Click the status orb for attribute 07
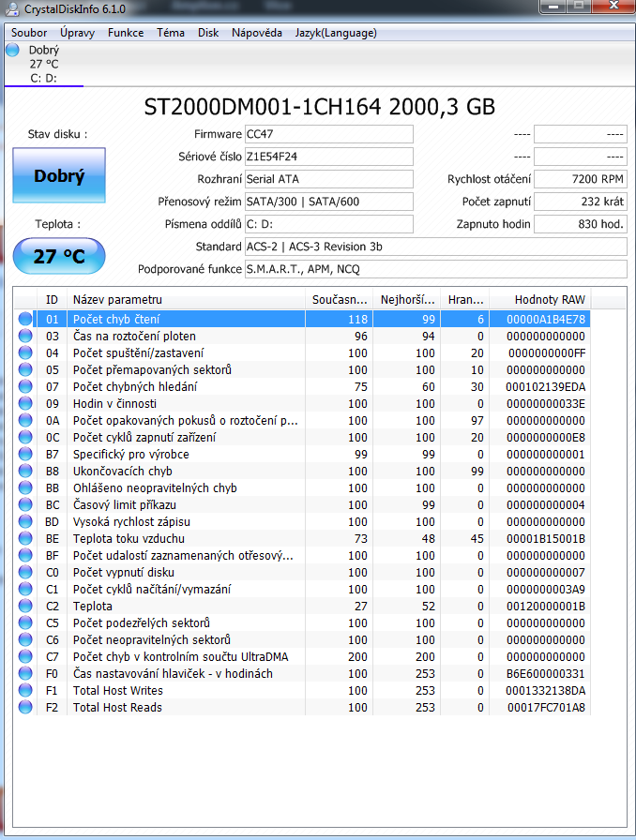The height and width of the screenshot is (840, 636). pyautogui.click(x=25, y=387)
